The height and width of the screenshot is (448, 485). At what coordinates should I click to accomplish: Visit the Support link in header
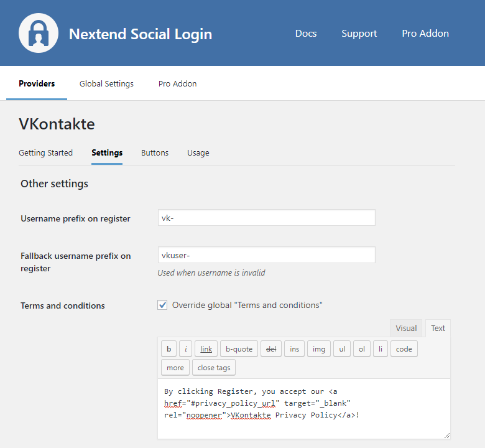pos(359,34)
